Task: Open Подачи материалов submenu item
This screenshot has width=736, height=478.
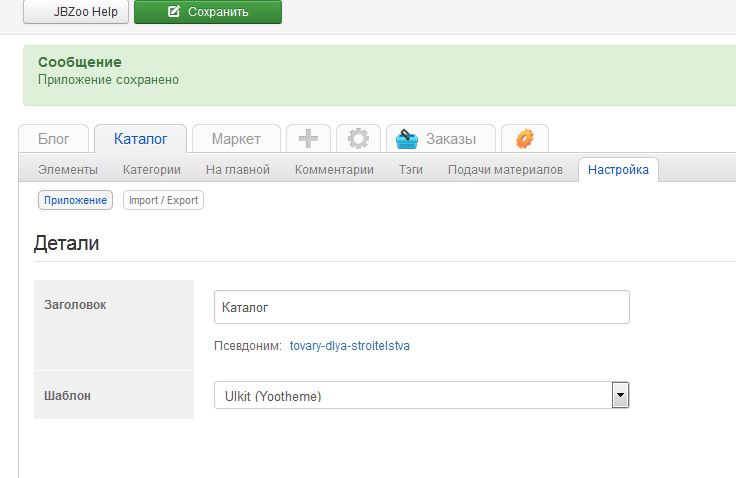Action: 505,170
